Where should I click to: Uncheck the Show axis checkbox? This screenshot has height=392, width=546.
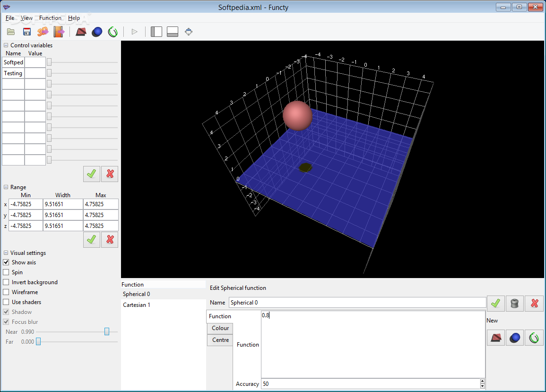tap(6, 262)
